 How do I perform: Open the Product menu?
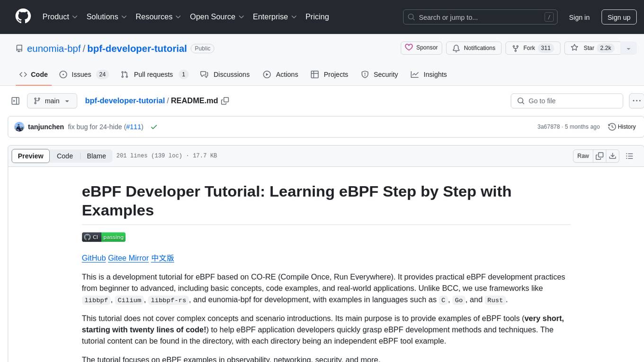(60, 17)
